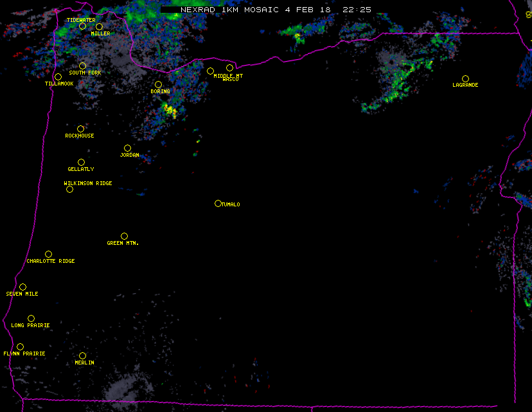This screenshot has height=412, width=532.
Task: Select the Flynn Prairie station marker
Action: coord(20,346)
